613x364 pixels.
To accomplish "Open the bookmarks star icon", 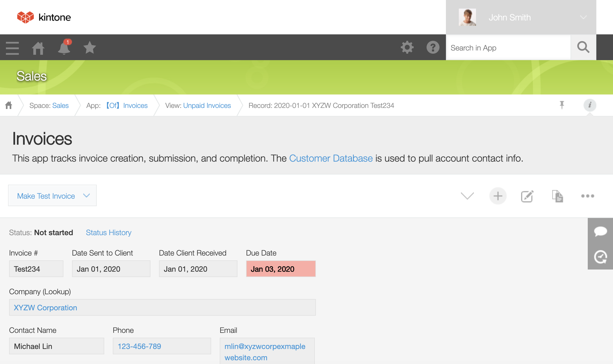I will pyautogui.click(x=89, y=48).
